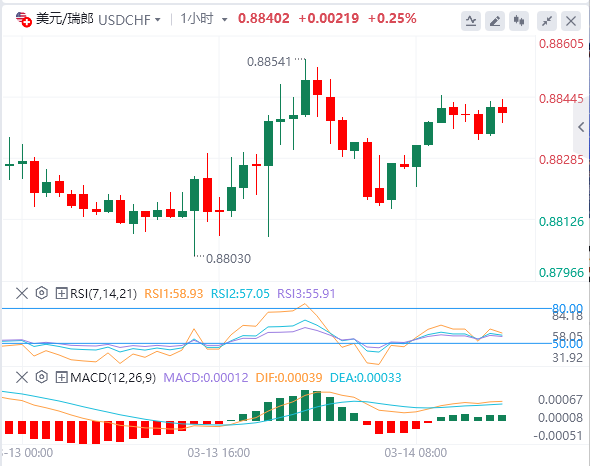Image resolution: width=590 pixels, height=466 pixels.
Task: Expand the right side panel arrow
Action: coord(581,127)
